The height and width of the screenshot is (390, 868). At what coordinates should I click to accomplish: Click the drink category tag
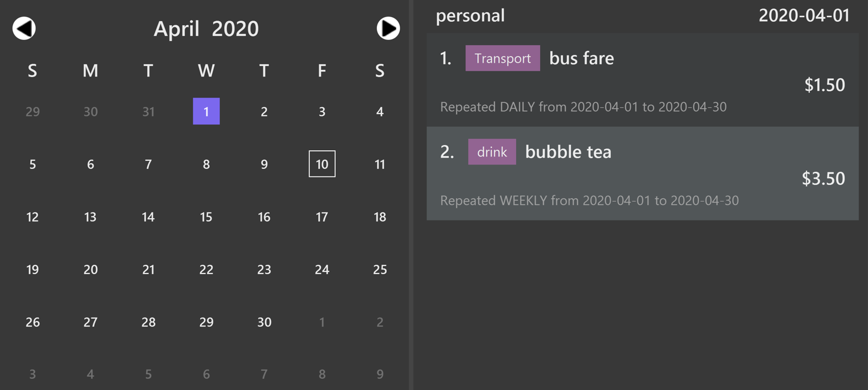492,152
